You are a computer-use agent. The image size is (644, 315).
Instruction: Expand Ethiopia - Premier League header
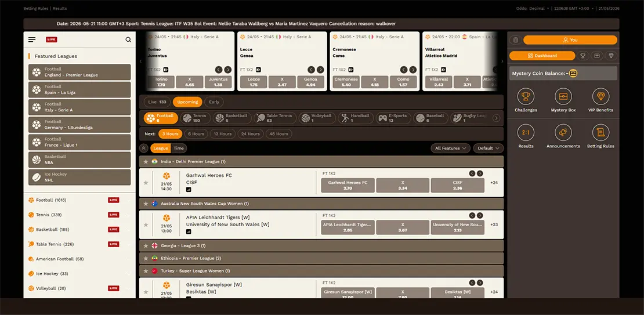321,258
